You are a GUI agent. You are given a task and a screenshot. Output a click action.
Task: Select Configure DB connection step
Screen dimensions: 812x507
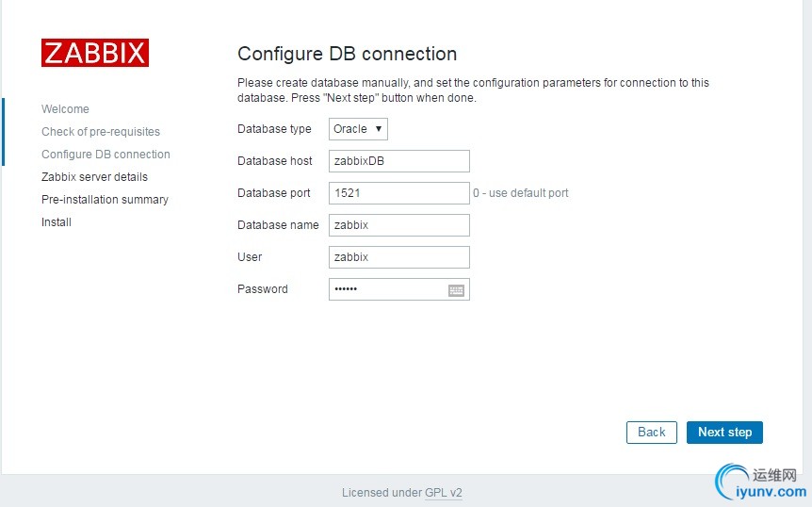tap(106, 155)
